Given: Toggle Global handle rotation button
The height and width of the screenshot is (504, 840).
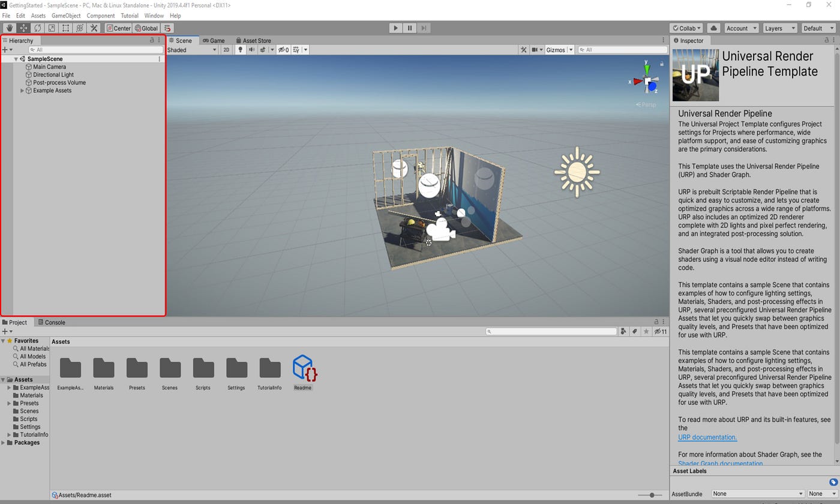Looking at the screenshot, I should pyautogui.click(x=146, y=28).
